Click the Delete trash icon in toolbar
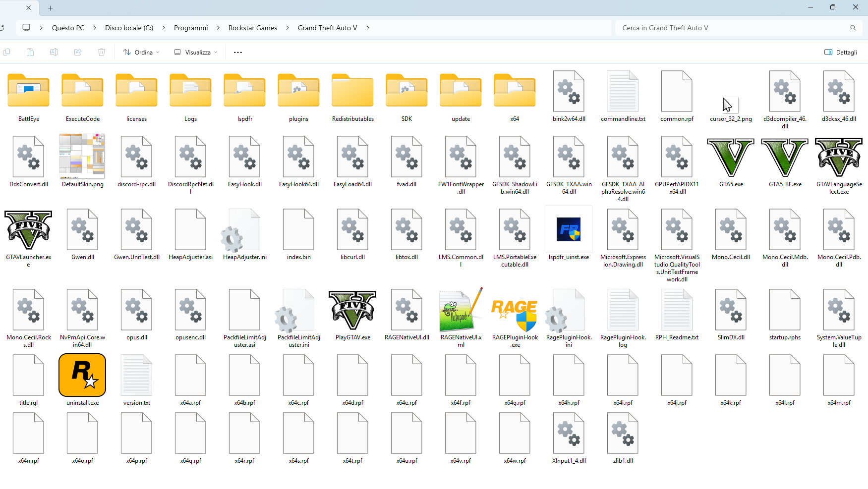868x489 pixels. (x=102, y=52)
